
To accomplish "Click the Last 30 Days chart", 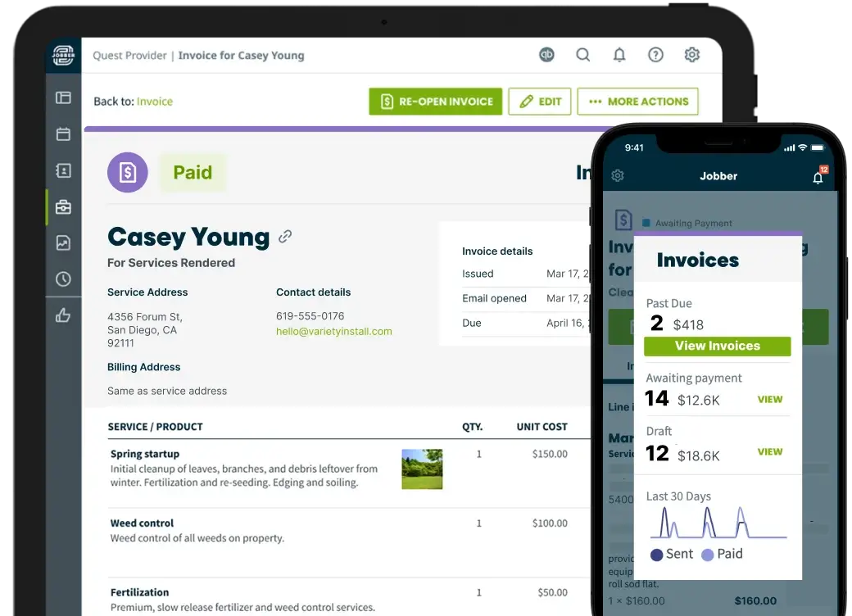I will coord(718,523).
